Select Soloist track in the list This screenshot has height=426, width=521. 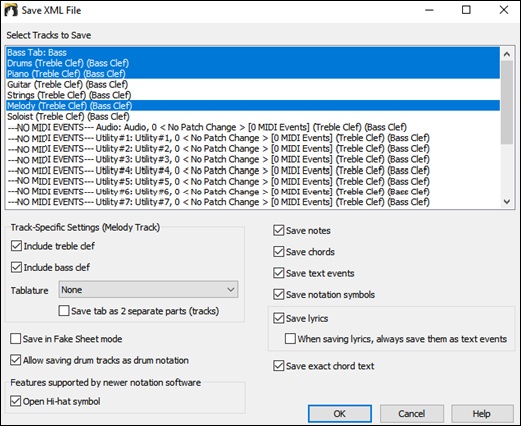click(x=253, y=116)
